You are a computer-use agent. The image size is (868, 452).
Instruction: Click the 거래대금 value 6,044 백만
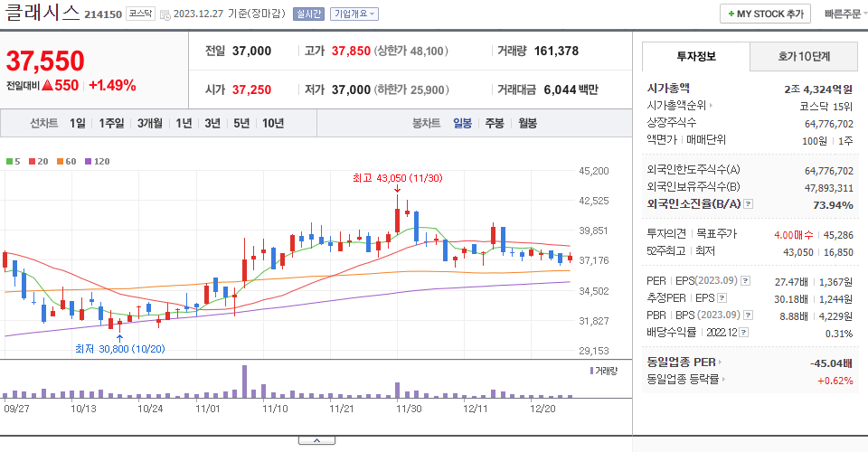tap(571, 89)
